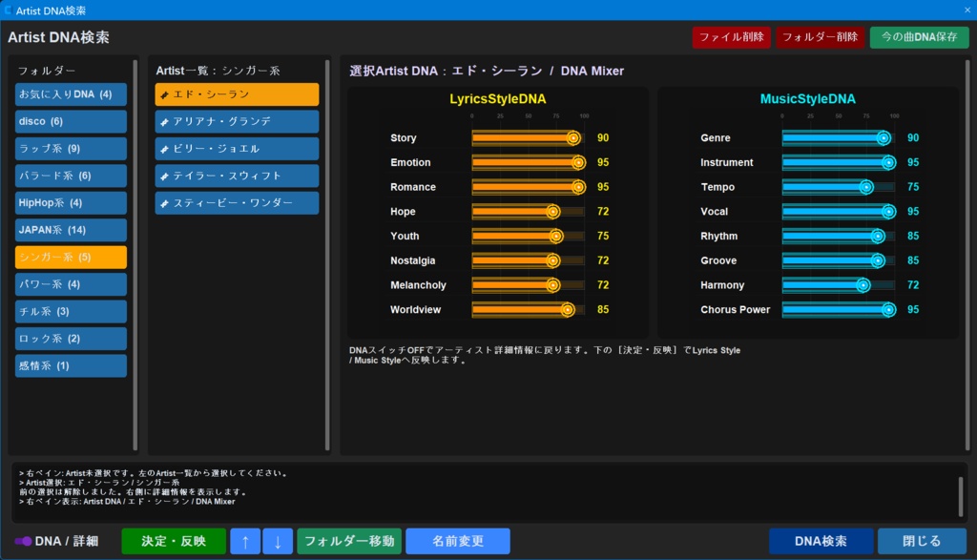The width and height of the screenshot is (977, 560).
Task: Click the folder list scrollbar
Action: coord(135,256)
